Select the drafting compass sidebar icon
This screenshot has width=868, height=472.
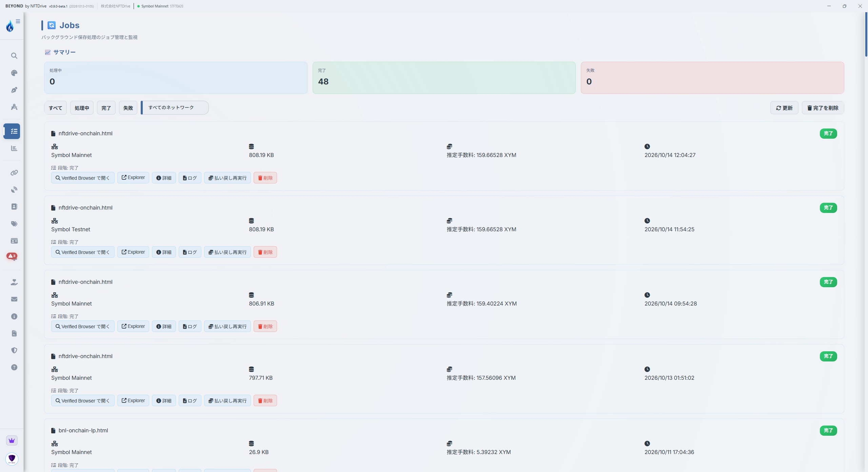(14, 107)
